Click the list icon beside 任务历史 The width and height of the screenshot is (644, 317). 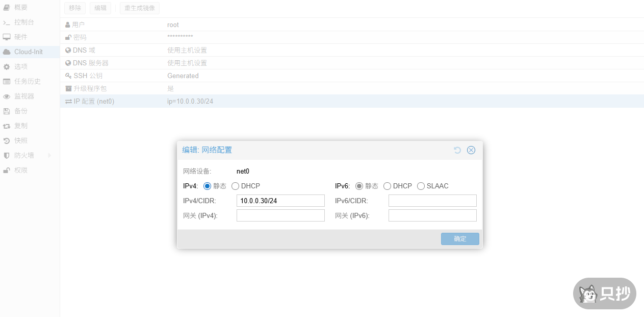click(x=7, y=82)
